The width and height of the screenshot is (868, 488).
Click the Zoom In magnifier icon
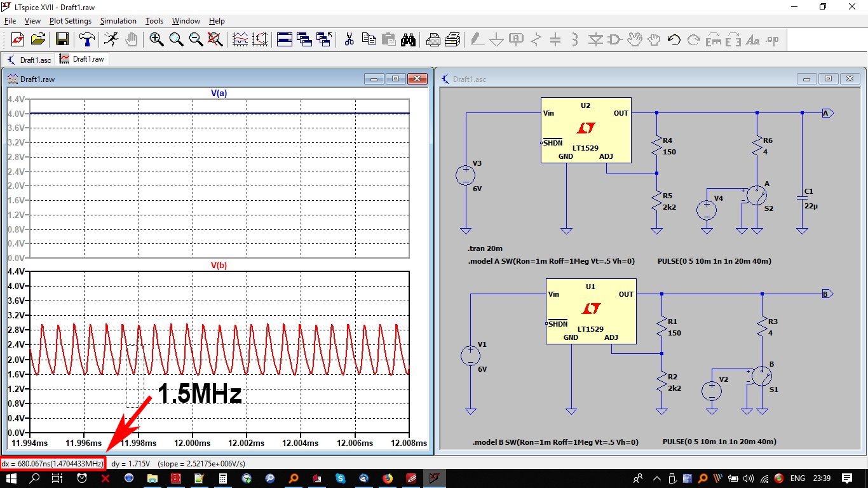156,40
